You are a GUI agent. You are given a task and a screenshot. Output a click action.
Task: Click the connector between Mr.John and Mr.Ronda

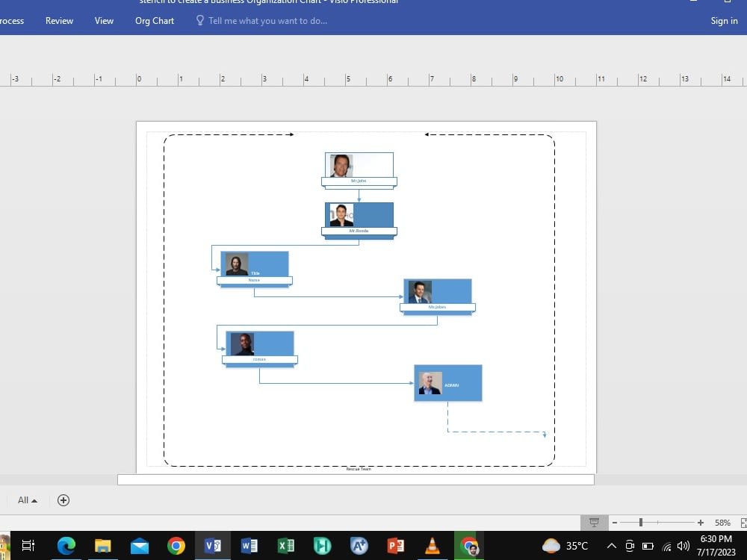[x=359, y=196]
